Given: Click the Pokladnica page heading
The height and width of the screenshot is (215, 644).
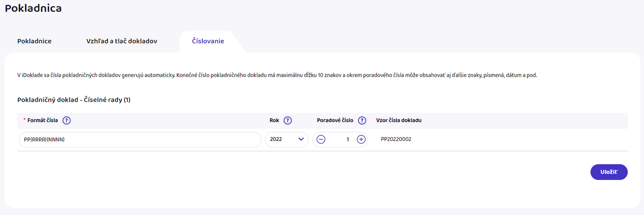Looking at the screenshot, I should pyautogui.click(x=33, y=8).
